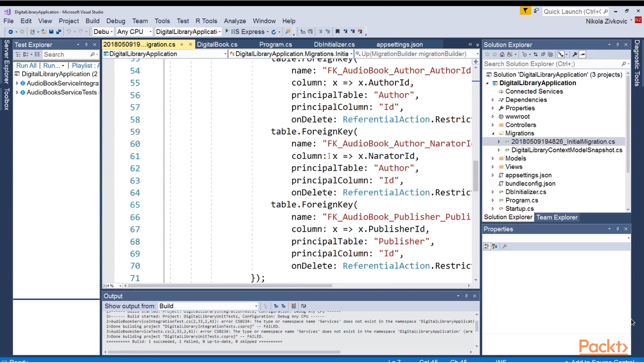
Task: Open Show output from Build dropdown
Action: pyautogui.click(x=208, y=306)
